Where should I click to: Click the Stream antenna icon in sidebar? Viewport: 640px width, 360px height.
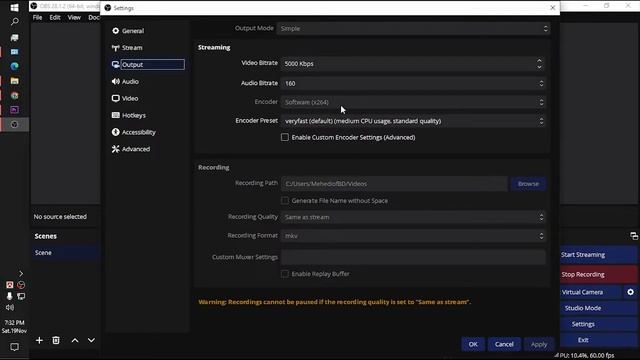click(x=116, y=48)
